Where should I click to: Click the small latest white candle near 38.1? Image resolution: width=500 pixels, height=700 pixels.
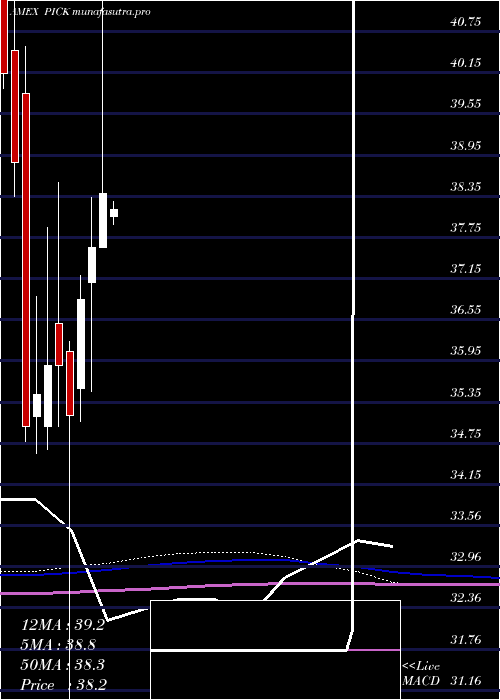point(114,212)
